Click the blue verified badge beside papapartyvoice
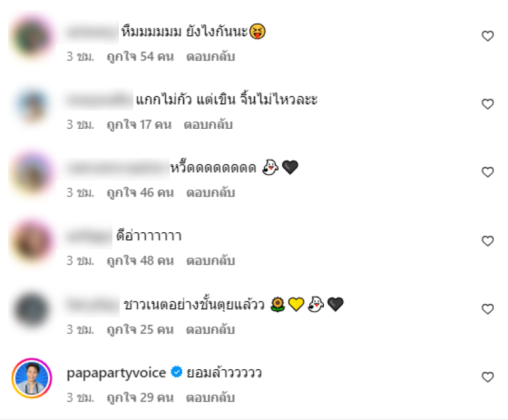 (177, 372)
